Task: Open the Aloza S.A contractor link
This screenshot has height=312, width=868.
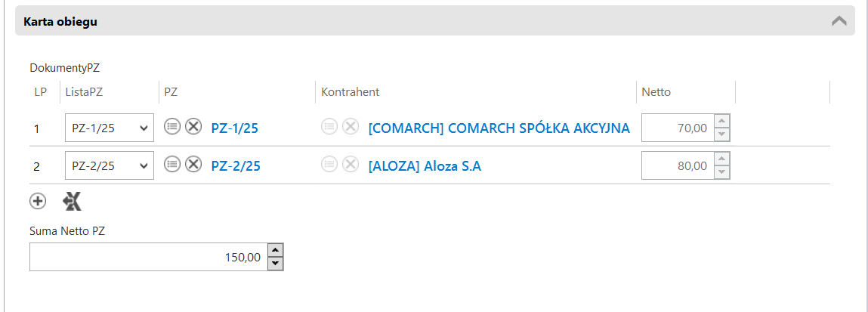Action: pos(425,166)
